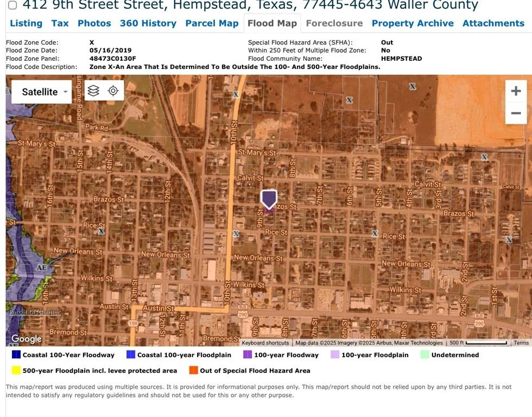Zoom out with the minus button

516,113
